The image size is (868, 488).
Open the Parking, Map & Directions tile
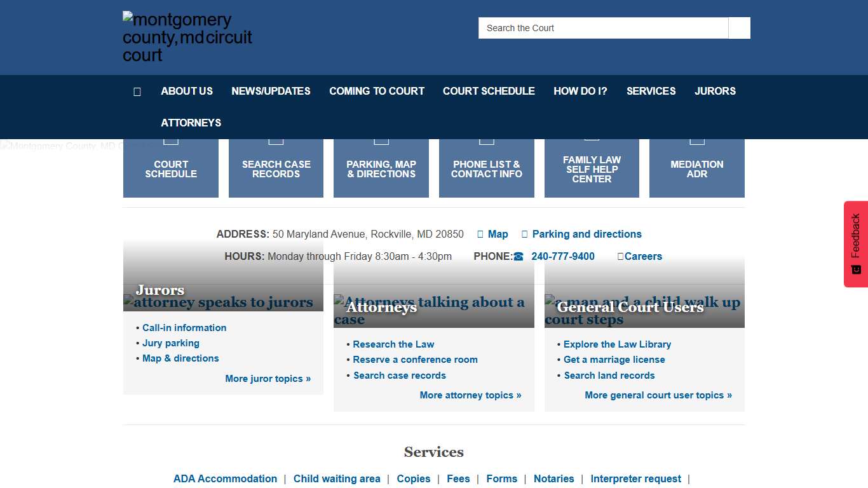point(381,168)
